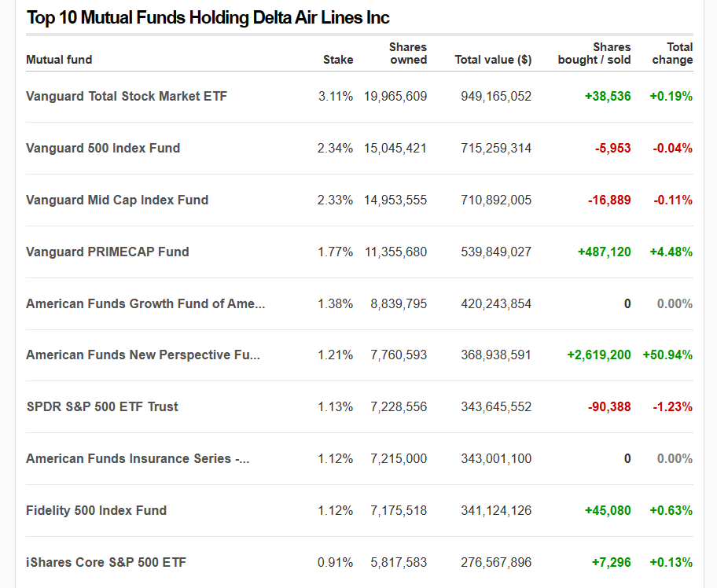Select total value 343,001,100
717x588 pixels.
coord(496,458)
